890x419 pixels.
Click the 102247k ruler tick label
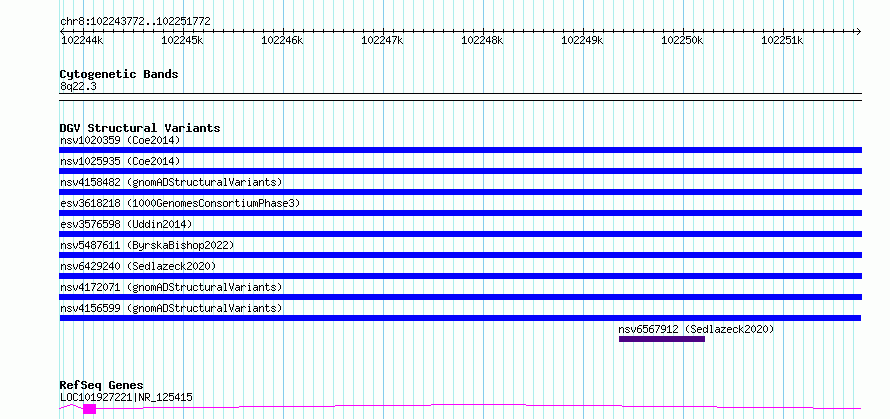point(382,40)
